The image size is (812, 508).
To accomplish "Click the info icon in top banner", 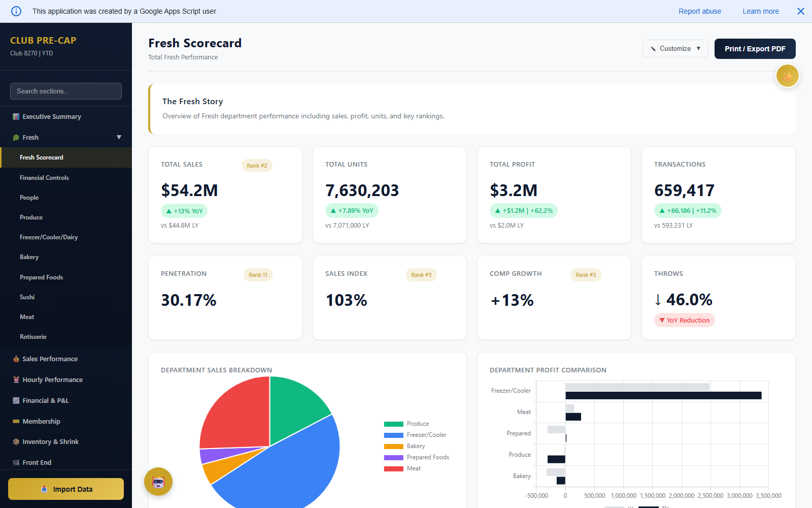I will pyautogui.click(x=16, y=11).
